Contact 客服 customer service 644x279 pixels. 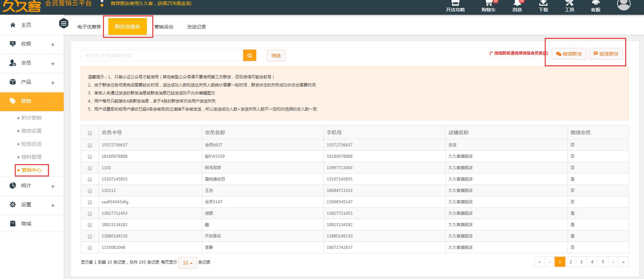point(596,6)
